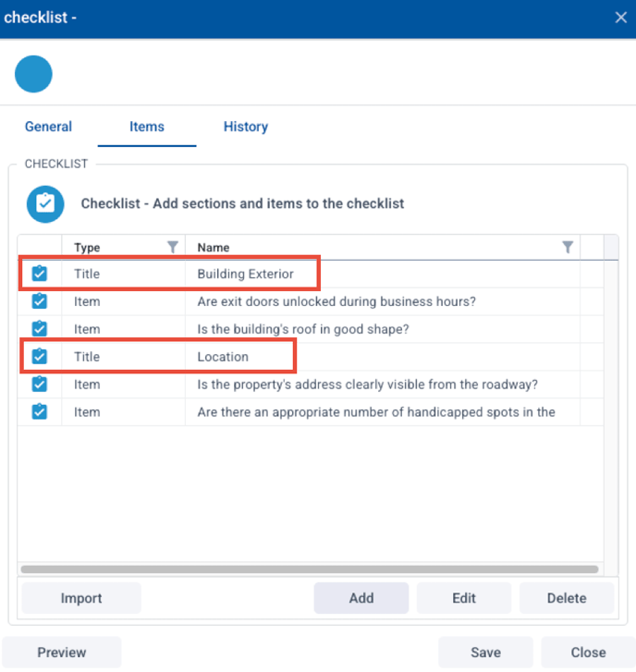Open the Type column filter

(x=172, y=247)
